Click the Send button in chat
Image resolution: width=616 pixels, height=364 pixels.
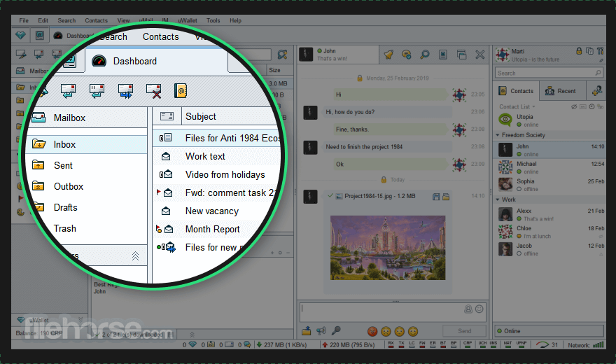[464, 331]
